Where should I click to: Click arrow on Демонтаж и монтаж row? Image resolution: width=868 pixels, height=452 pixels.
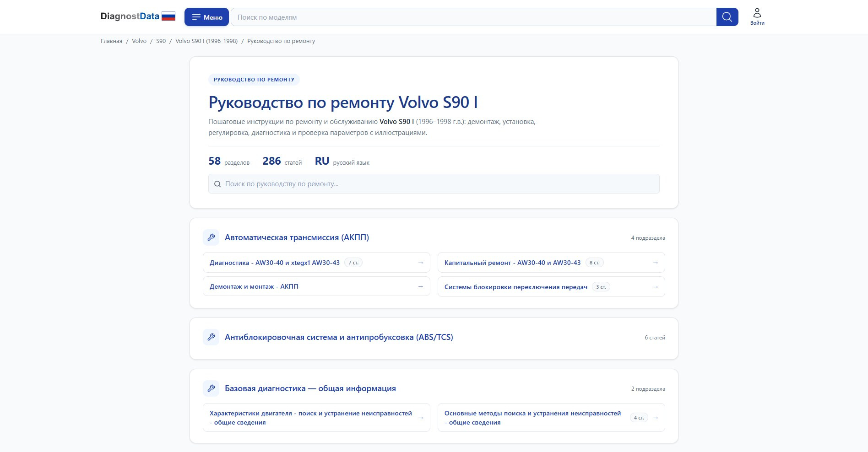[420, 286]
